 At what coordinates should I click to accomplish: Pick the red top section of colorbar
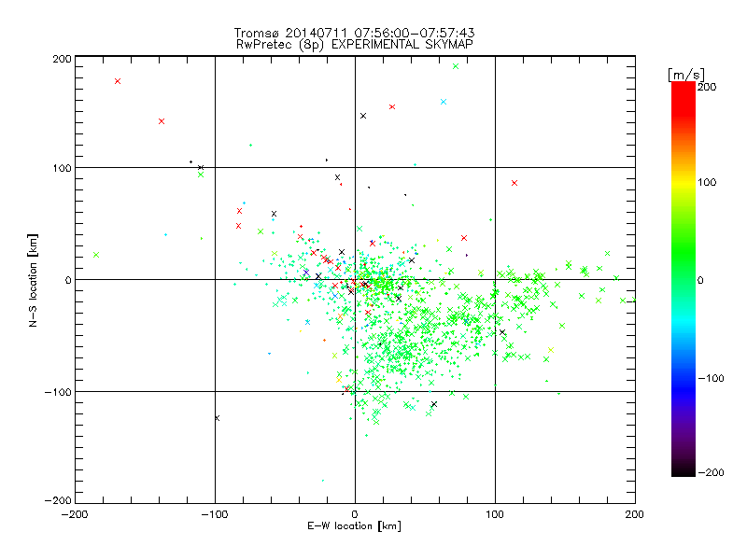point(684,98)
